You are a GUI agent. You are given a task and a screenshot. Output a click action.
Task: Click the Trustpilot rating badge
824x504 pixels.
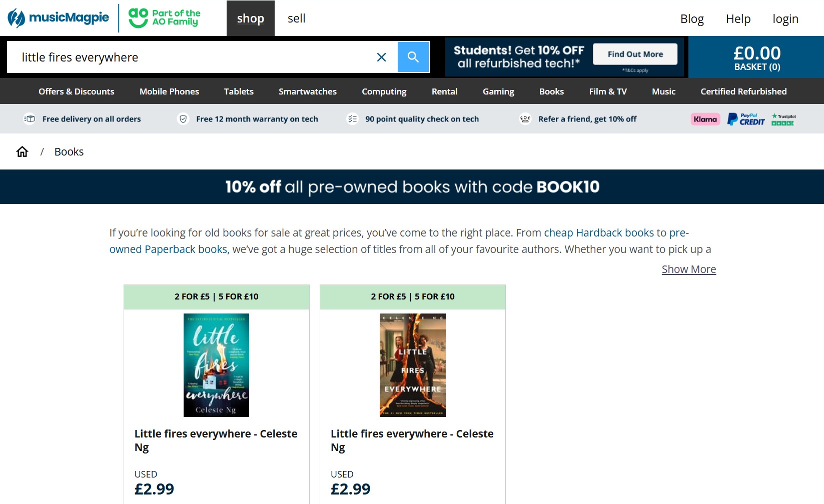[x=783, y=118]
